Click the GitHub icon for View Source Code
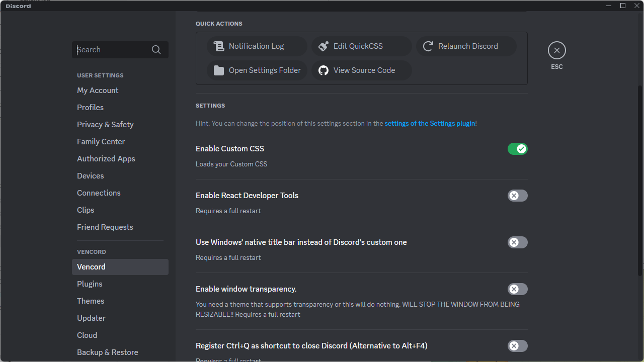 (324, 70)
